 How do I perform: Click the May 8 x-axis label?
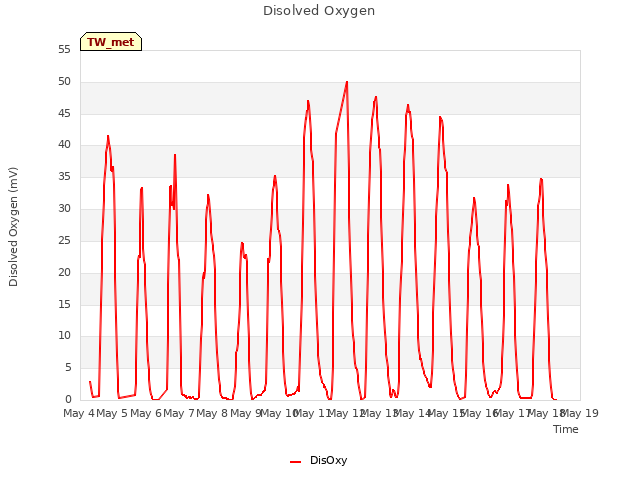coord(212,413)
